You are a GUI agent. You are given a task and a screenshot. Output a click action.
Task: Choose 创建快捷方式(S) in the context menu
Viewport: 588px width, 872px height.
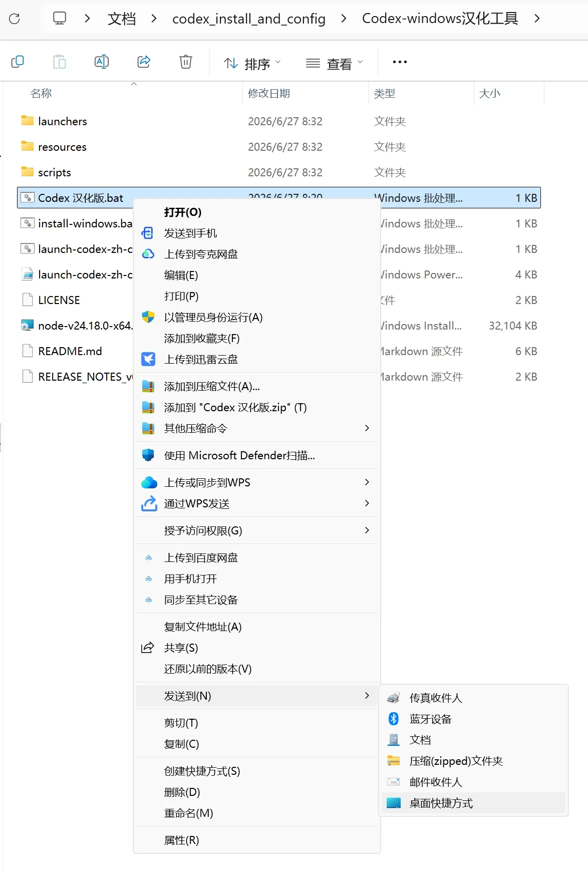pos(257,771)
